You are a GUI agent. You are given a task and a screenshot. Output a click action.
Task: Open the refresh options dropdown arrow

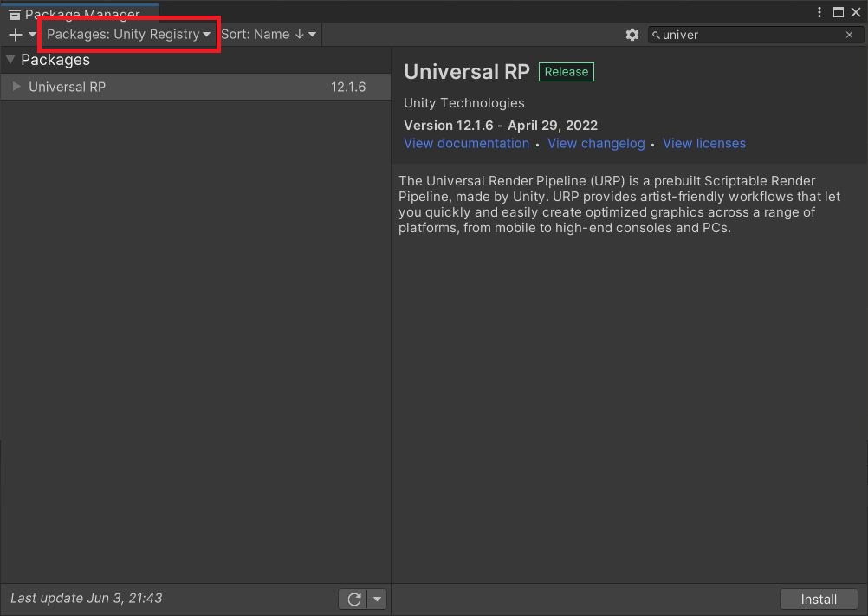coord(377,599)
